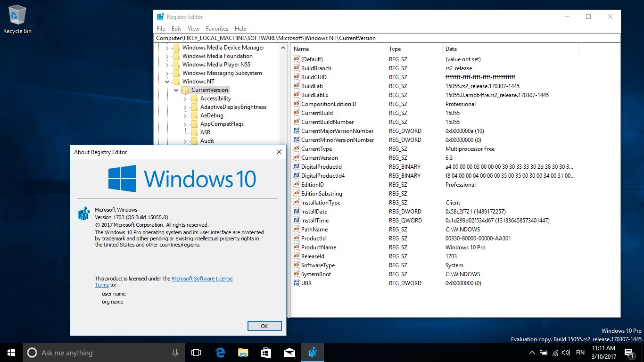
Task: Click the Registry Editor taskbar icon
Action: point(313,353)
